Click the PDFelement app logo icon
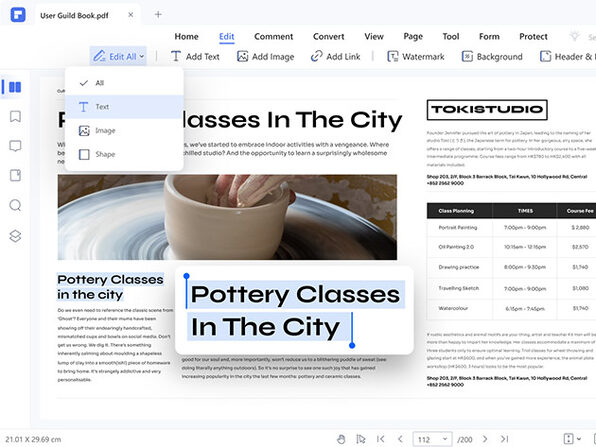 click(18, 15)
